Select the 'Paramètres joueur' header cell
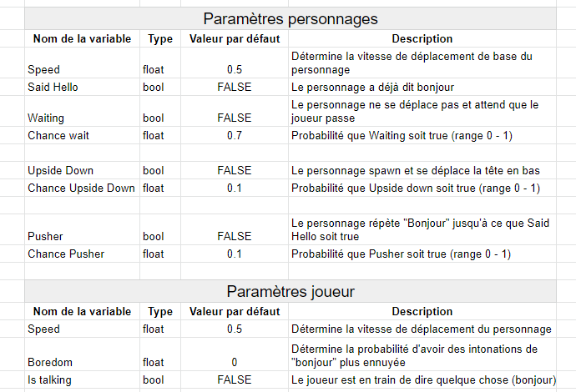The height and width of the screenshot is (392, 576). [291, 291]
